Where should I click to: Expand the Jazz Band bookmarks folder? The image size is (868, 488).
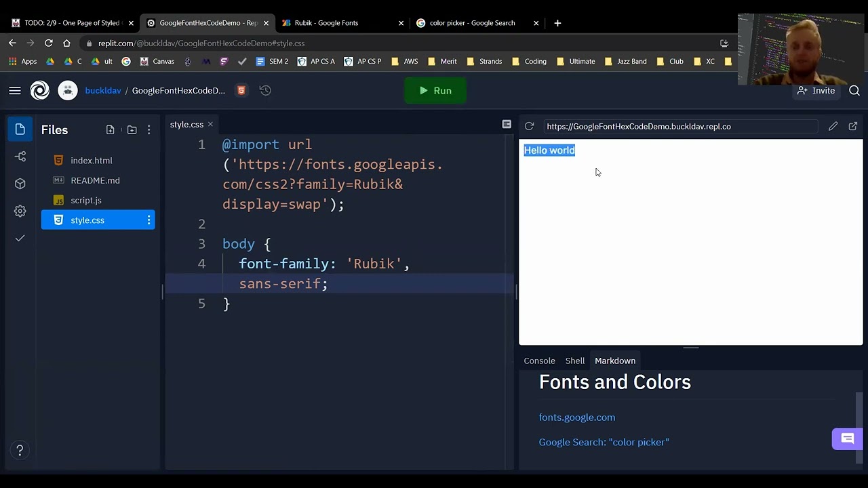click(x=625, y=61)
